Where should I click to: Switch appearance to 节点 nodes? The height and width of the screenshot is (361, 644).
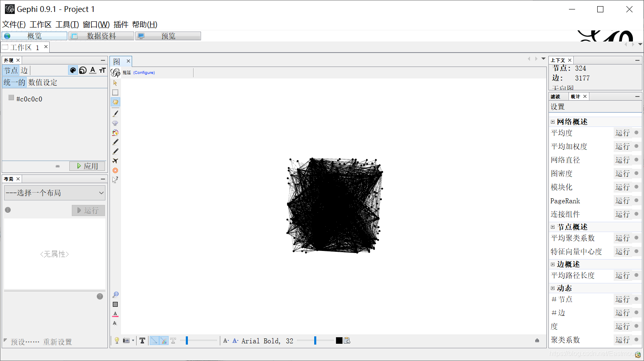(x=11, y=70)
